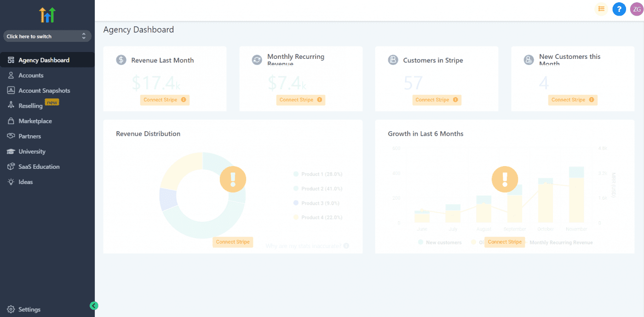644x317 pixels.
Task: Click the Revenue Last Month dollar icon
Action: (x=121, y=60)
